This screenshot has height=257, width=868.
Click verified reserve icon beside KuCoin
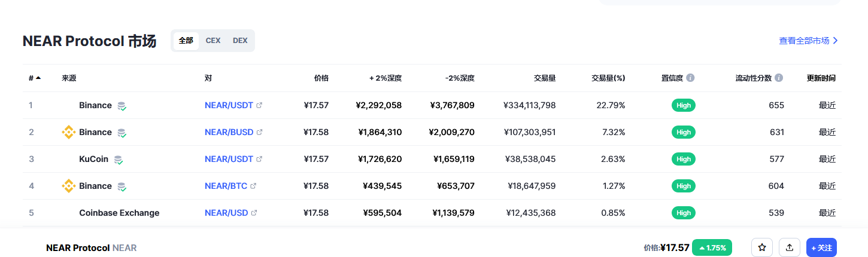pos(118,160)
